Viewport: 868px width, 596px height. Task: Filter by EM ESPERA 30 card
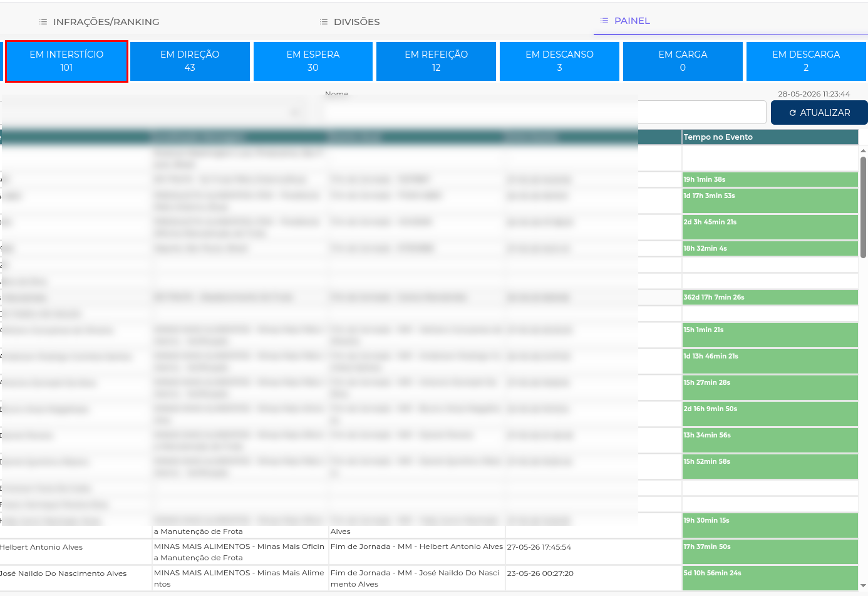[313, 61]
